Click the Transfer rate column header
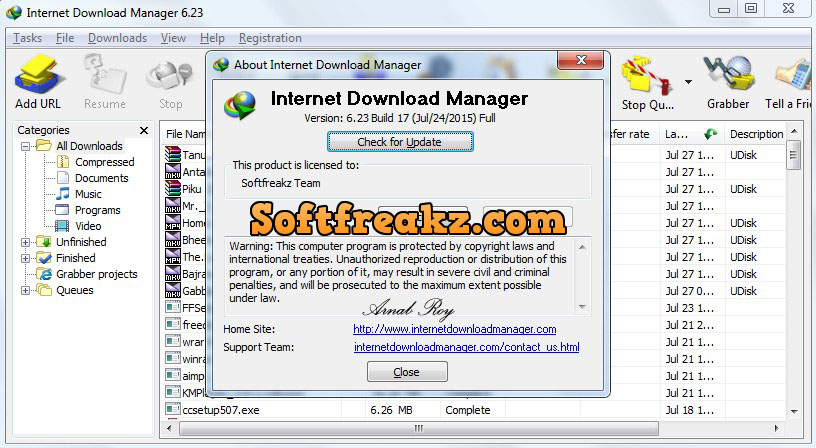816x448 pixels. coord(630,134)
